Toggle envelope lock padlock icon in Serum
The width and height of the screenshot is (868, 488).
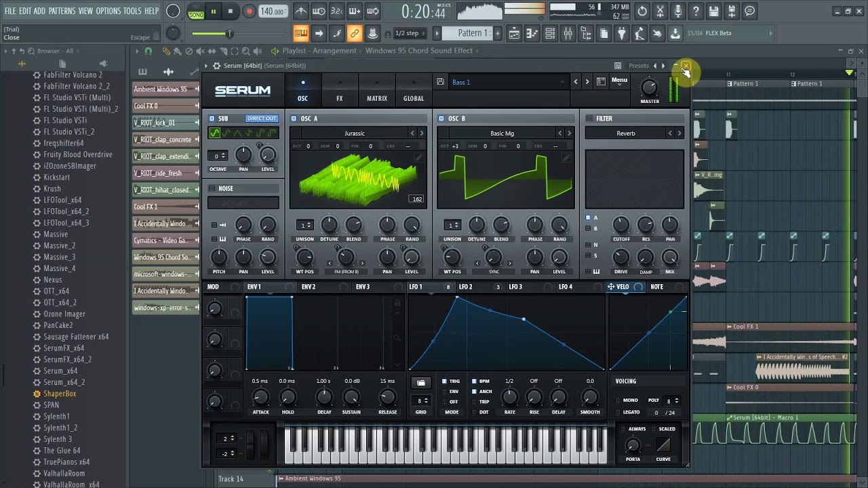point(397,303)
